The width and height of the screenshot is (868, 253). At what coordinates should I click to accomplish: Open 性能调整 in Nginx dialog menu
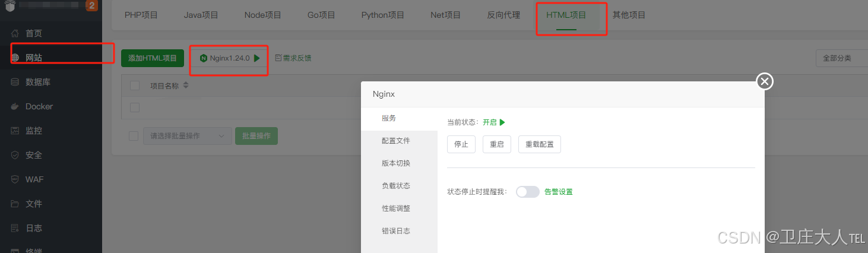(x=399, y=208)
